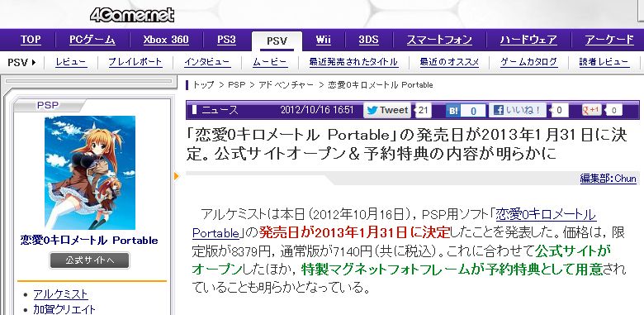Open 最近のオススメ submenu link
This screenshot has width=644, height=315.
tap(449, 63)
